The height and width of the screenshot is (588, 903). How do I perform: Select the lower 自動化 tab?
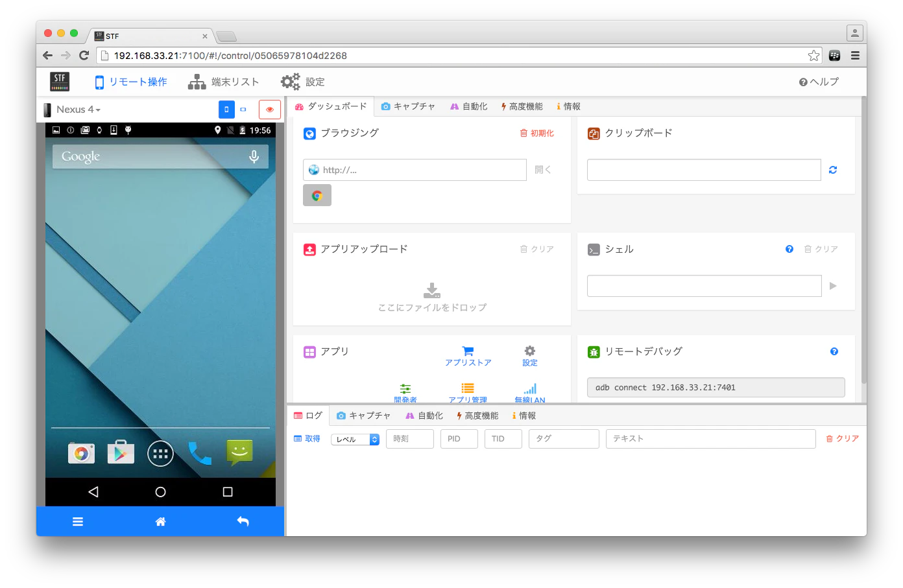(424, 416)
